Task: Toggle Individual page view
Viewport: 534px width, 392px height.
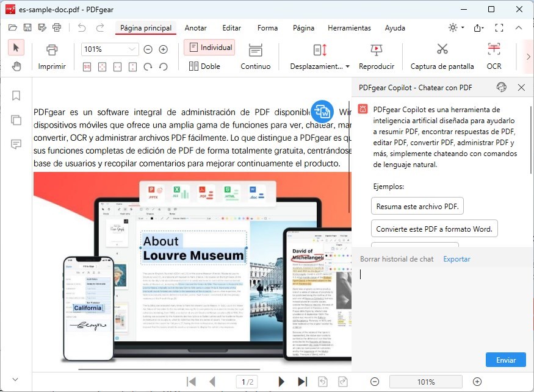Action: point(209,48)
